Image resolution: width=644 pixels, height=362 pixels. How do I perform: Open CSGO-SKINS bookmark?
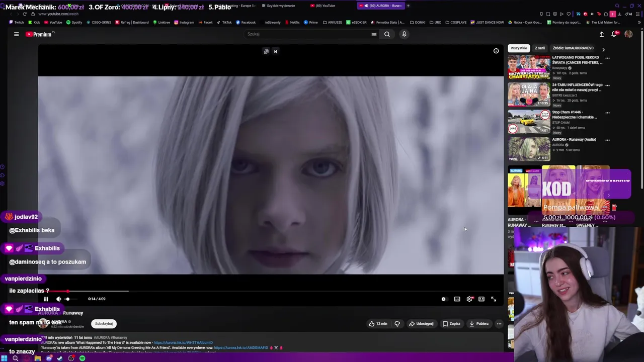tap(99, 22)
